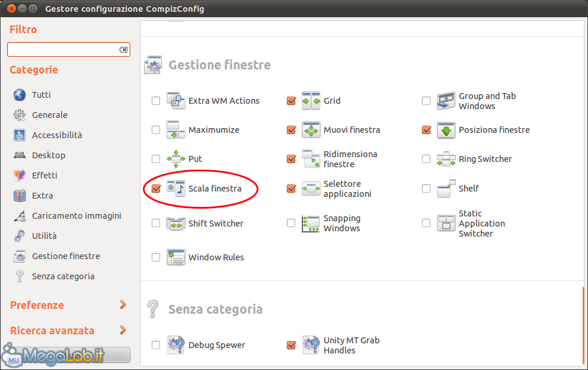Click the clear filter icon in search box
Viewport: 588px width, 370px height.
[123, 50]
